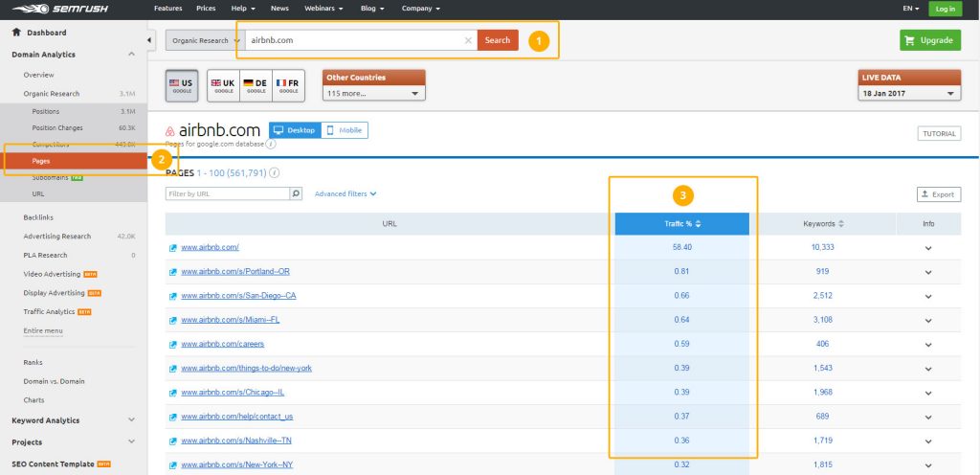
Task: Open the www.airbnb.com/s/Miami--FL link
Action: (x=230, y=320)
